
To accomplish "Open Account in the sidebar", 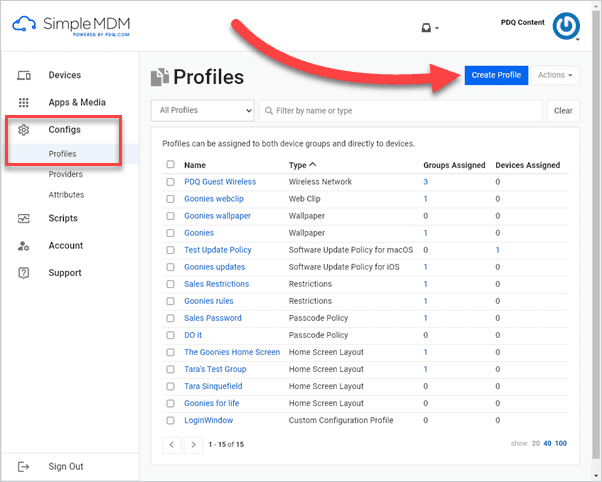I will click(66, 246).
